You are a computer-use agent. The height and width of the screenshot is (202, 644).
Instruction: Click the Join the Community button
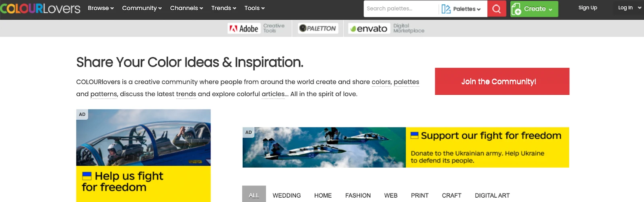click(x=502, y=81)
